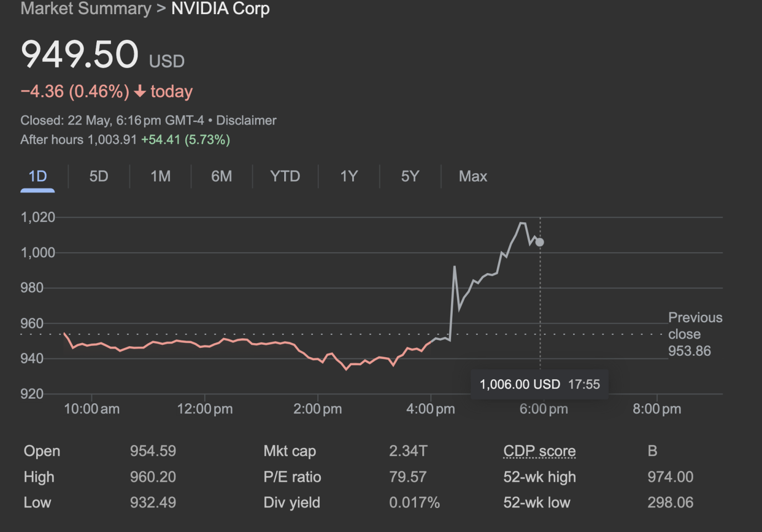Viewport: 762px width, 532px height.
Task: Click the P/E ratio label
Action: 292,477
